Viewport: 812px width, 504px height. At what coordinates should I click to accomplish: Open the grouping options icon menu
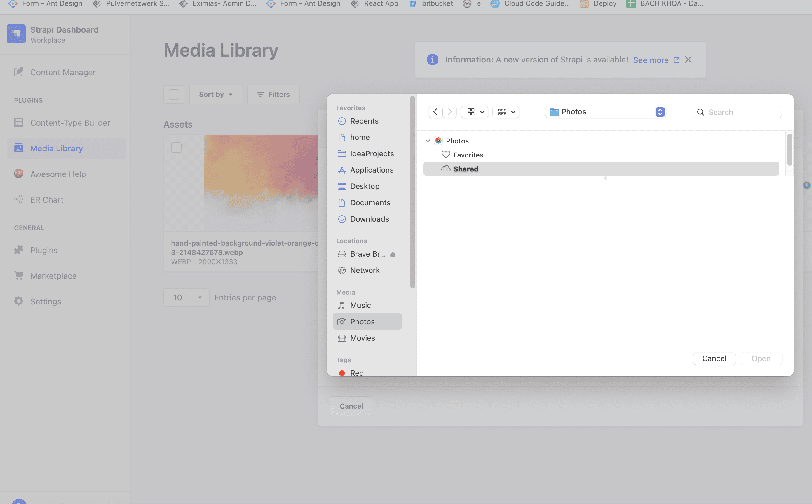click(506, 112)
